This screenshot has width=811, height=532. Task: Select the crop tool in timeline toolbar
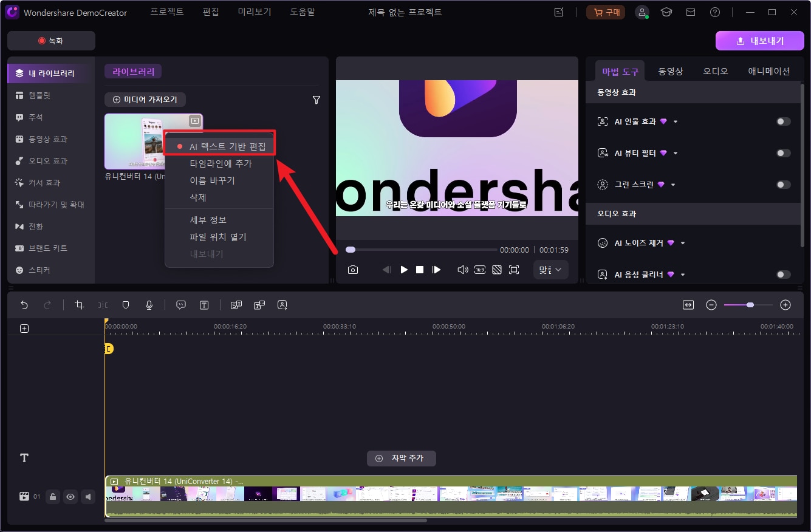80,305
